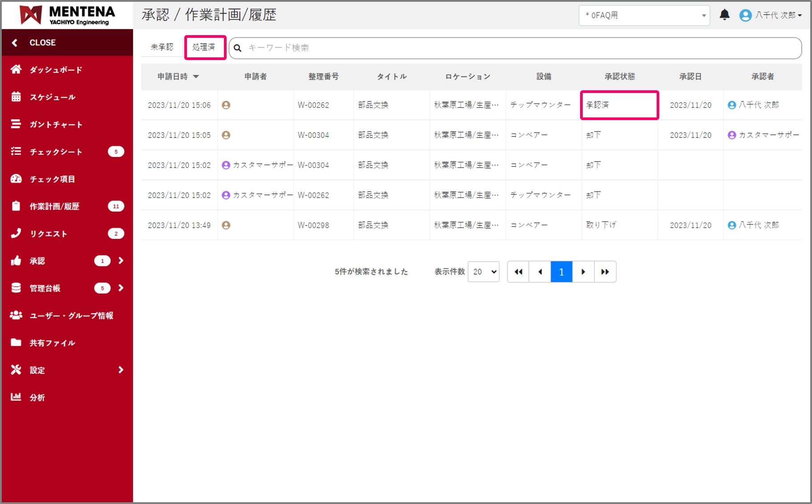Screen dimensions: 812x504
Task: Open the Gantt chart sidebar icon
Action: tap(16, 124)
